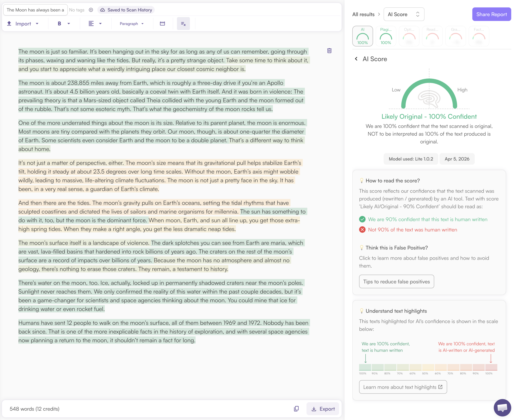Open the Import dropdown arrow
This screenshot has width=518, height=420.
coord(37,24)
